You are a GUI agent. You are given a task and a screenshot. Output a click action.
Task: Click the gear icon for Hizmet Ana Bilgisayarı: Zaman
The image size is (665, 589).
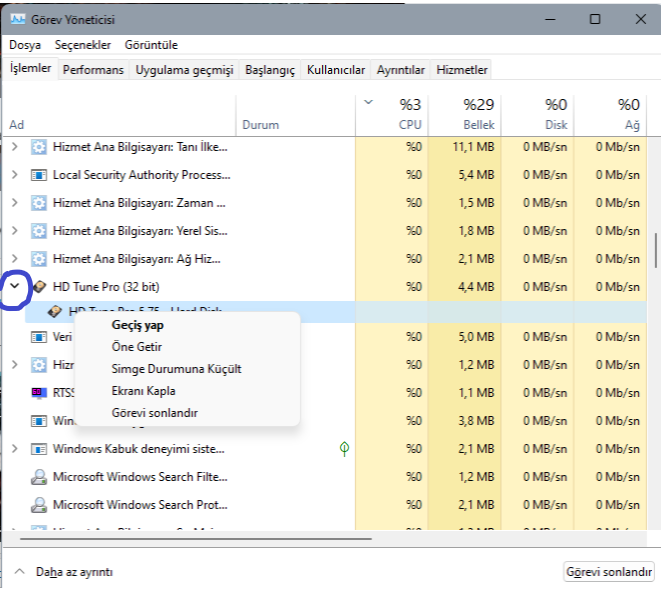tap(39, 203)
